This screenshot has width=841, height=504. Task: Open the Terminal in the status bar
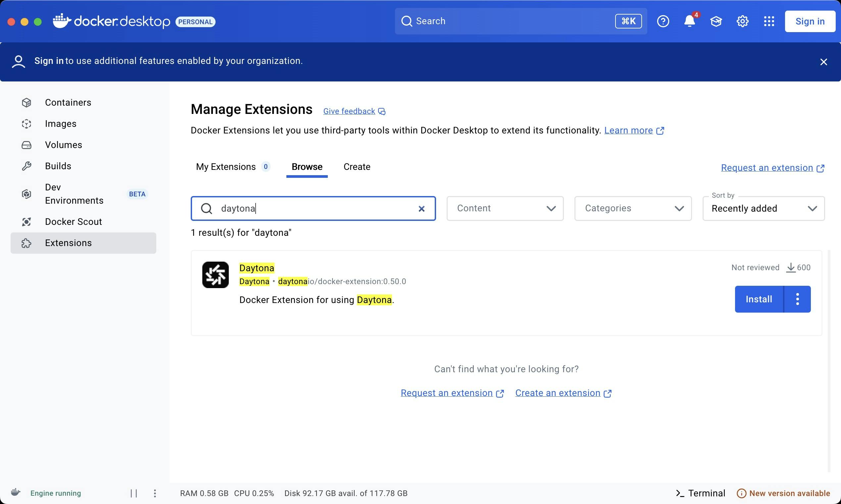[700, 493]
